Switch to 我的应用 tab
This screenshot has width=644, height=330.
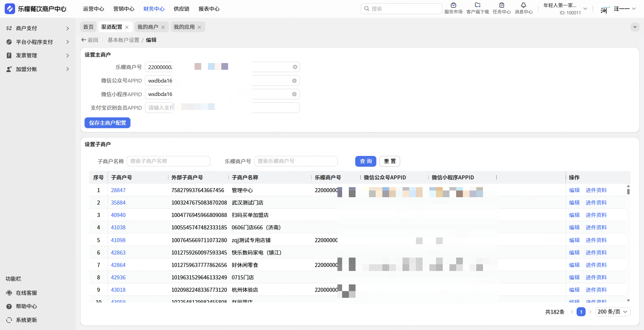[x=184, y=27]
